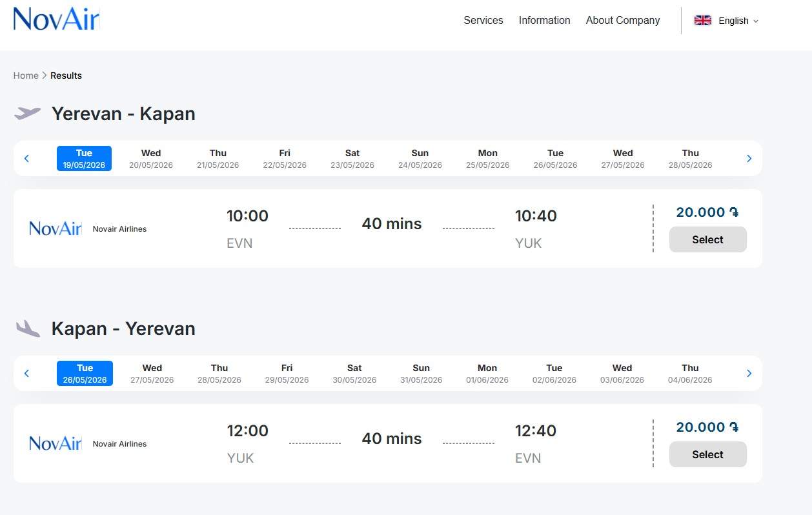Go to Home via breadcrumb link
812x515 pixels.
click(x=26, y=76)
